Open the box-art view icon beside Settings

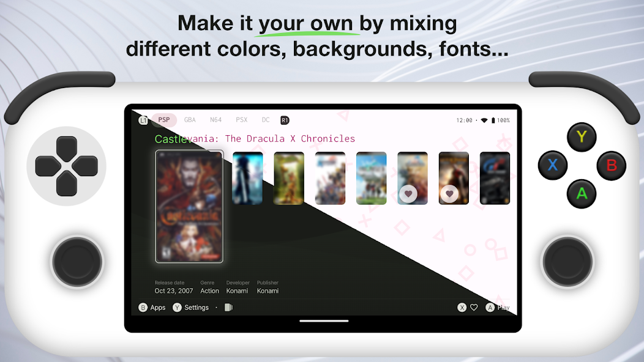[228, 307]
